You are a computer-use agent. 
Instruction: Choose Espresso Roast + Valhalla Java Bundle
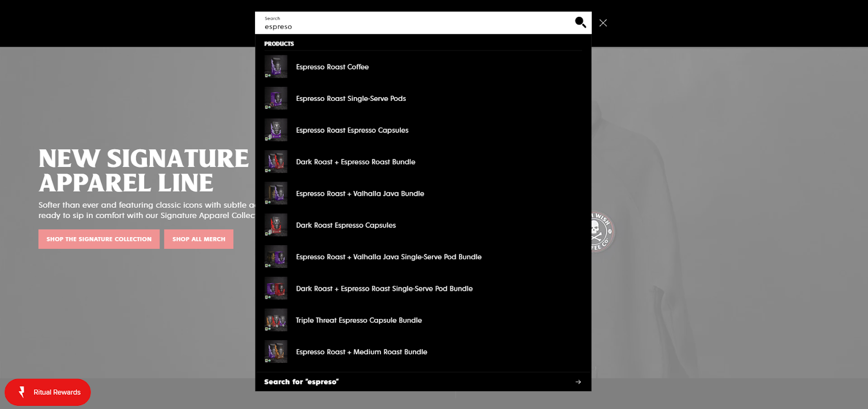tap(360, 194)
